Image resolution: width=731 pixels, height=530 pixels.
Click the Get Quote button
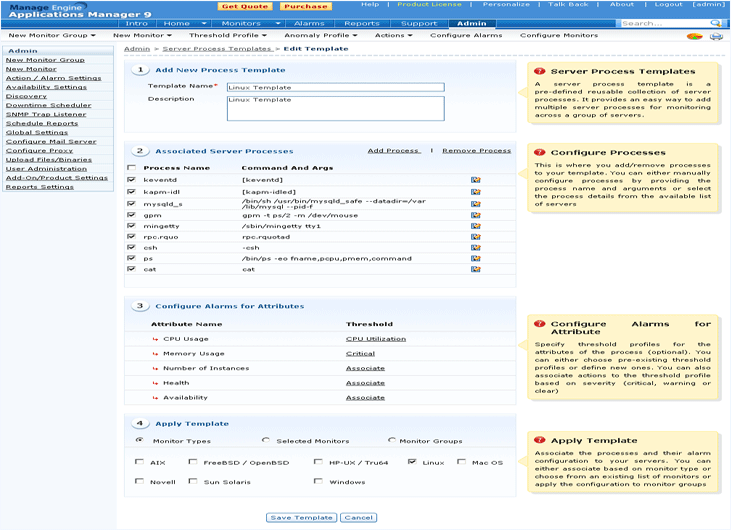click(245, 7)
